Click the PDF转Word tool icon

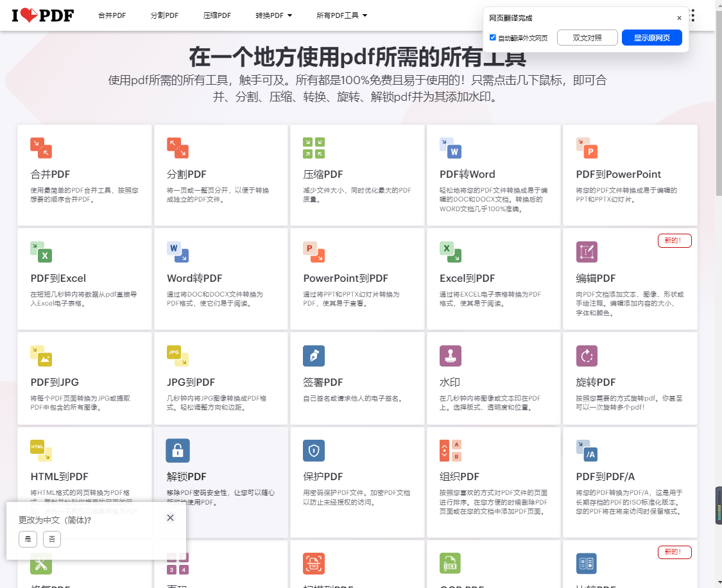coord(451,148)
